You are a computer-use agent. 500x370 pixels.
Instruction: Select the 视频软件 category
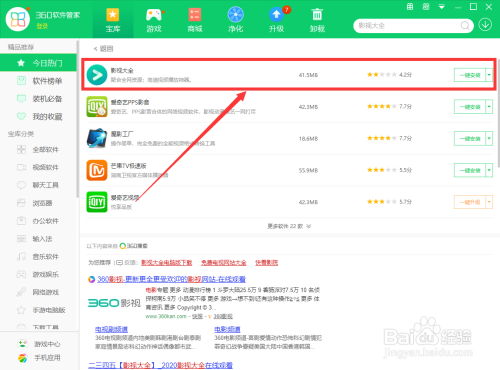click(38, 167)
